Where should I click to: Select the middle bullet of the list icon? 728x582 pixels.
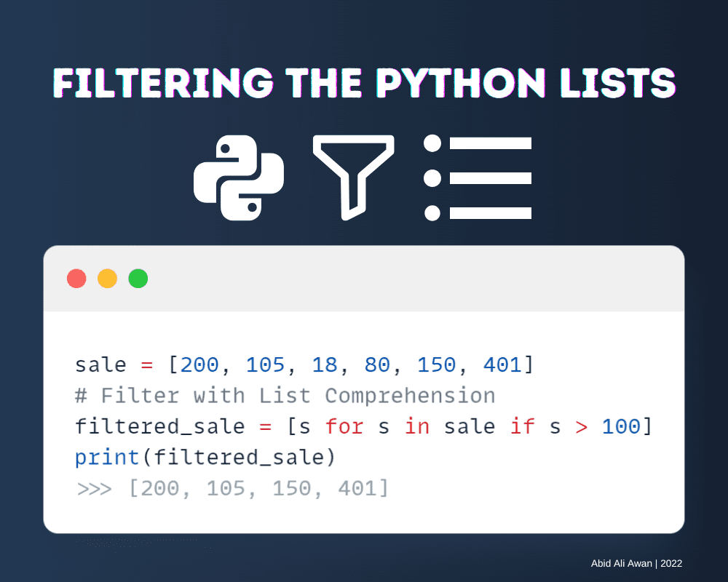pyautogui.click(x=432, y=178)
